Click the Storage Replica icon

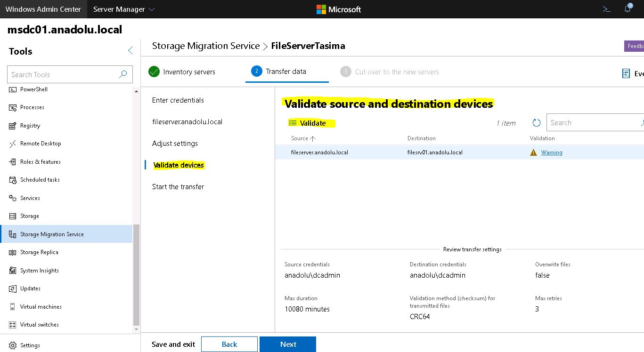12,252
